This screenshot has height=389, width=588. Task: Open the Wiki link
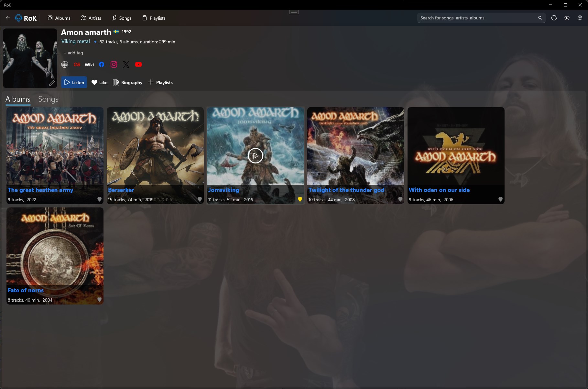pyautogui.click(x=89, y=65)
